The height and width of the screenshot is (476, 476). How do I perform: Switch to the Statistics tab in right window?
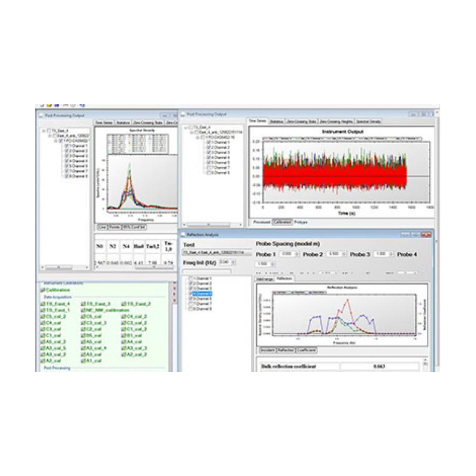click(x=276, y=121)
